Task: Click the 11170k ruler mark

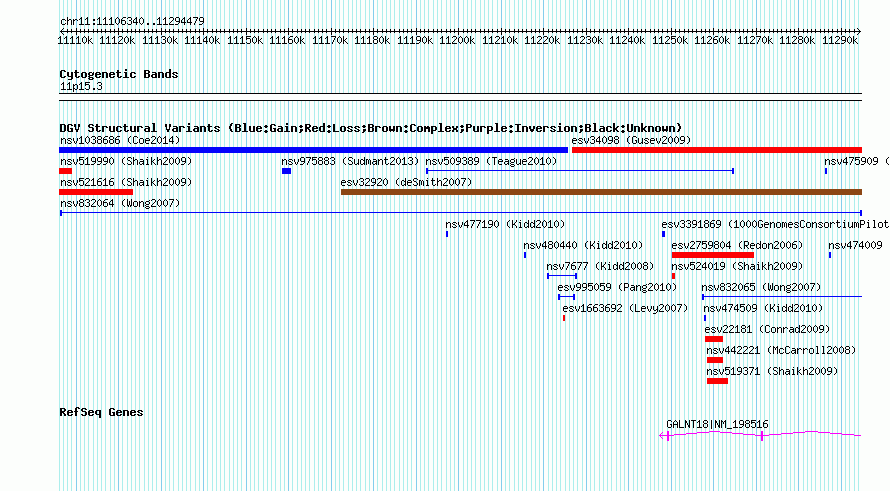Action: pos(330,40)
